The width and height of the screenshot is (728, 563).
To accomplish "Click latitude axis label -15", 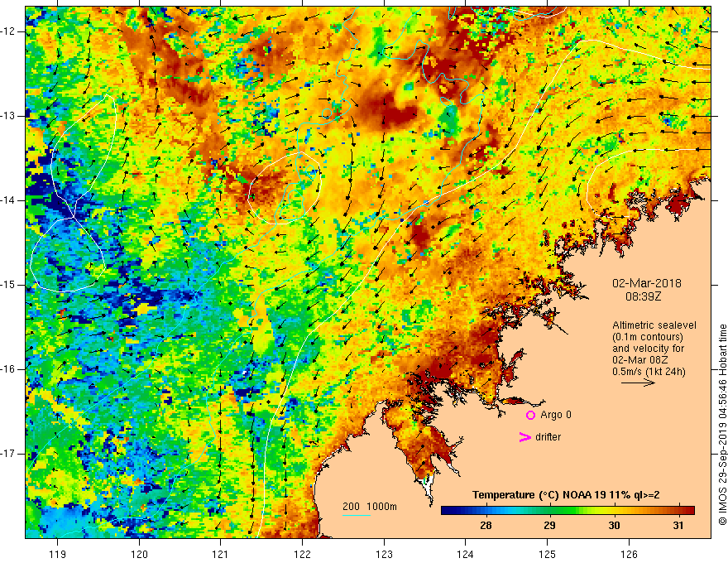I will pyautogui.click(x=8, y=285).
